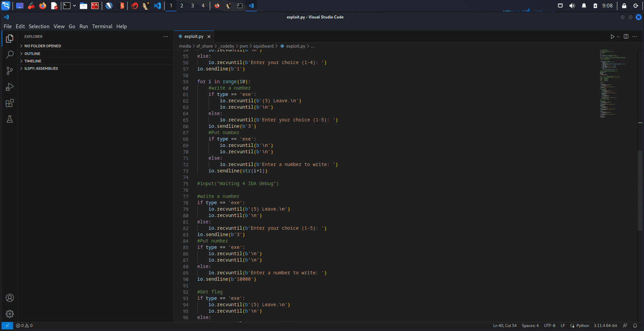Screen dimensions: 644x331
Task: Open the Go menu
Action: (x=72, y=26)
